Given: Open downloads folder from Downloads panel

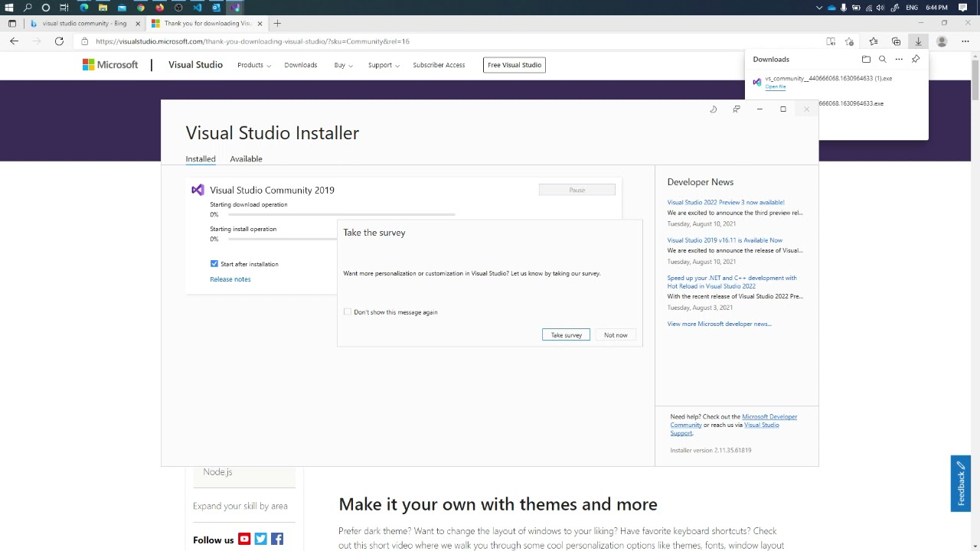Looking at the screenshot, I should click(866, 59).
